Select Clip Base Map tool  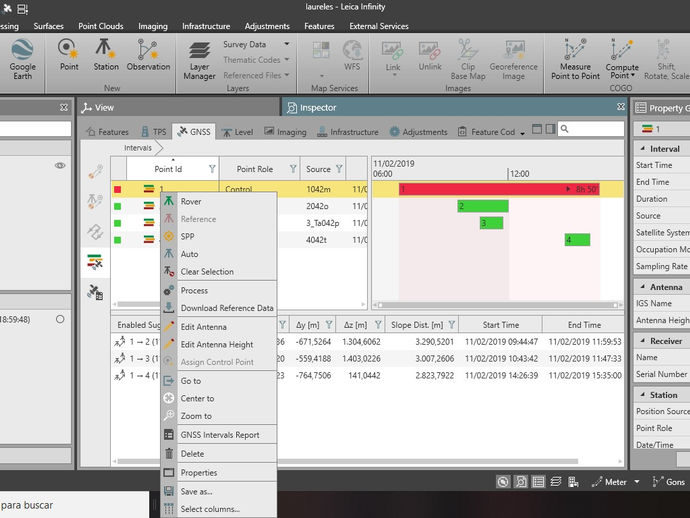tap(468, 60)
